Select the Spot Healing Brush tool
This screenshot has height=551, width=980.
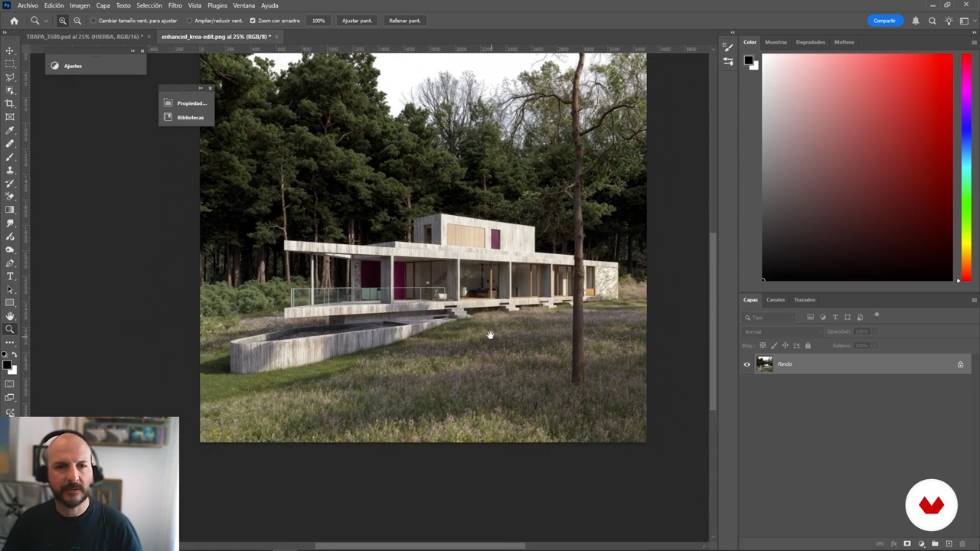pos(10,143)
